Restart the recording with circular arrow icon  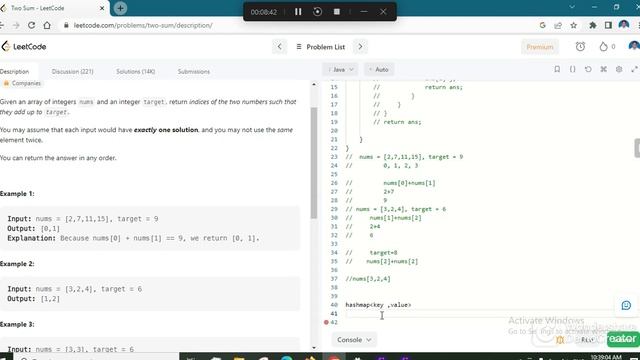317,12
